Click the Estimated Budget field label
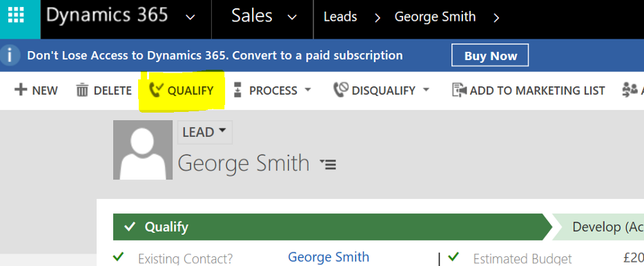Viewport: 644px width, 266px height. 523,258
